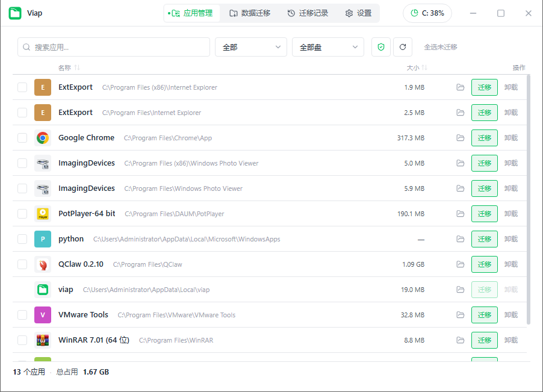Image resolution: width=543 pixels, height=392 pixels.
Task: Open folder for ImagingDevices (x86) Photo Viewer
Action: click(x=461, y=163)
